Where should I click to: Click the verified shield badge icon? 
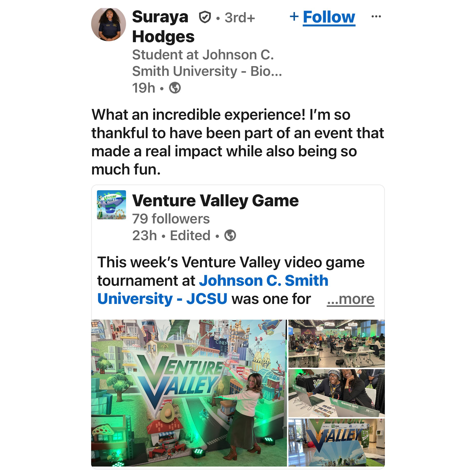tap(205, 17)
